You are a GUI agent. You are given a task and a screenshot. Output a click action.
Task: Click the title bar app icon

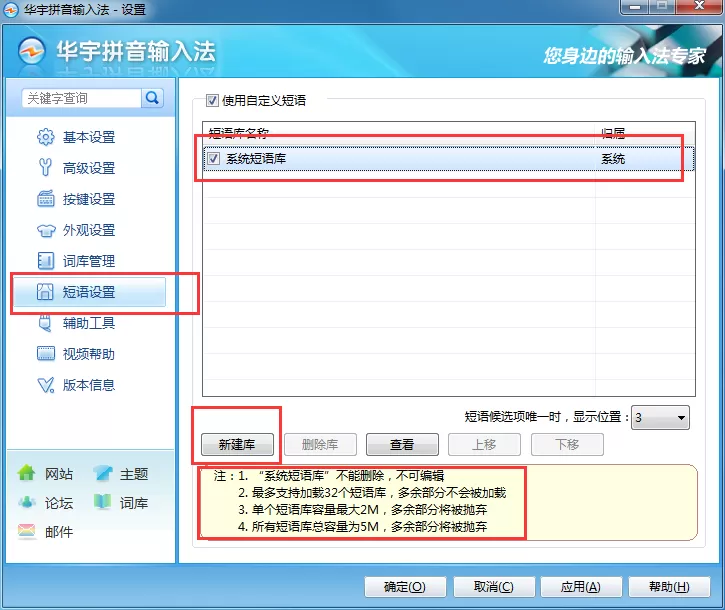11,10
